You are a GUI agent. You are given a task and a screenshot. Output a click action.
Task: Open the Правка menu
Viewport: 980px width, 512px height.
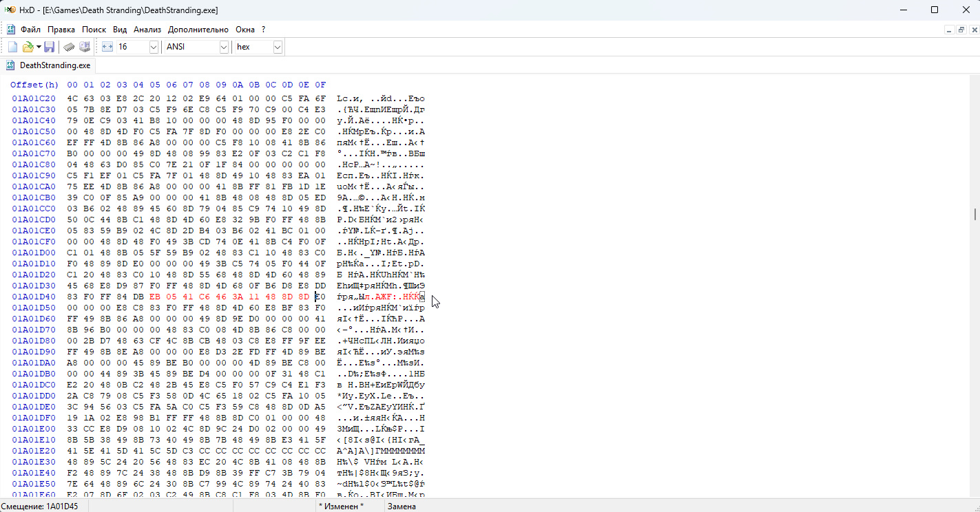61,30
